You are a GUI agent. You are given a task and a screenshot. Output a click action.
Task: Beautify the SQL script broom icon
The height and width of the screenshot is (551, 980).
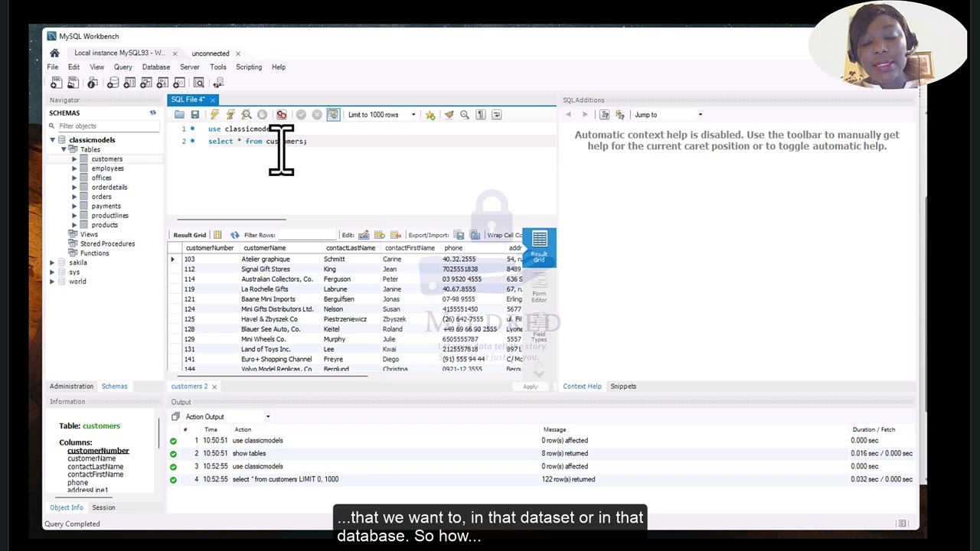click(449, 115)
